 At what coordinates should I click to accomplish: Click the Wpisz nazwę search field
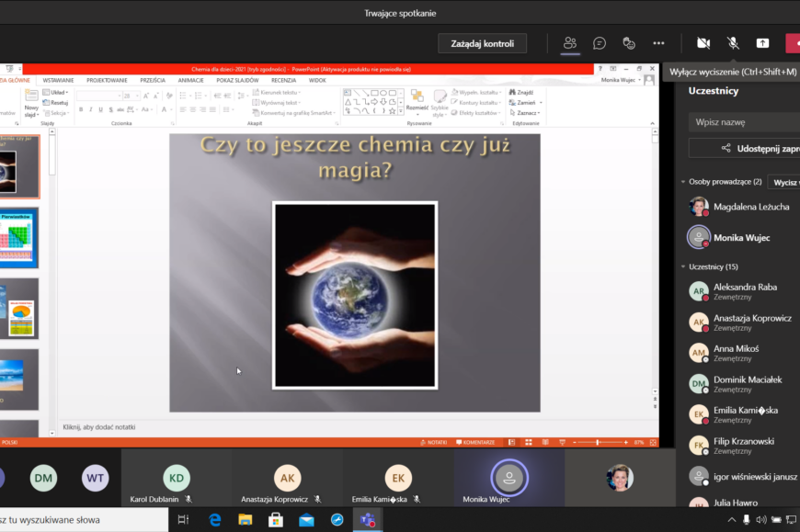pyautogui.click(x=745, y=122)
